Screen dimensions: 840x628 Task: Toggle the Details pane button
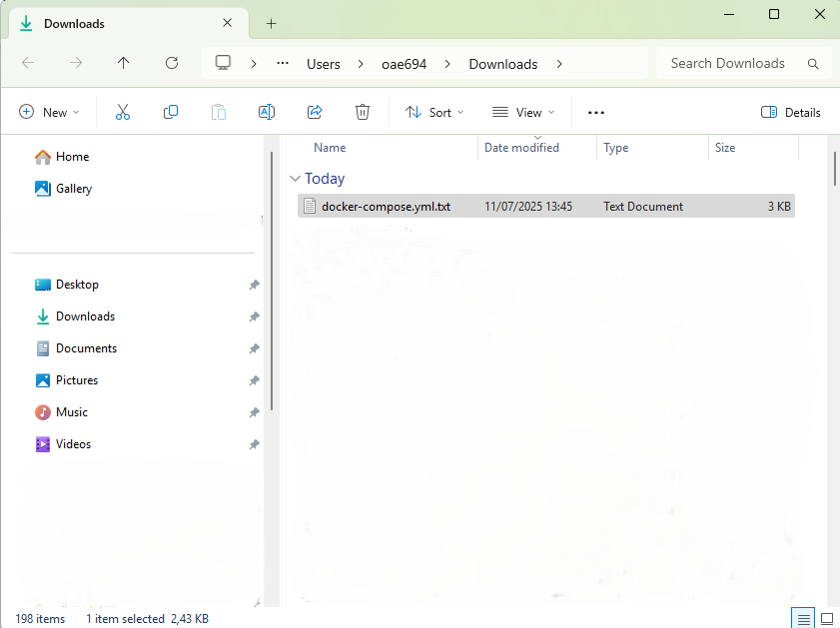point(790,113)
